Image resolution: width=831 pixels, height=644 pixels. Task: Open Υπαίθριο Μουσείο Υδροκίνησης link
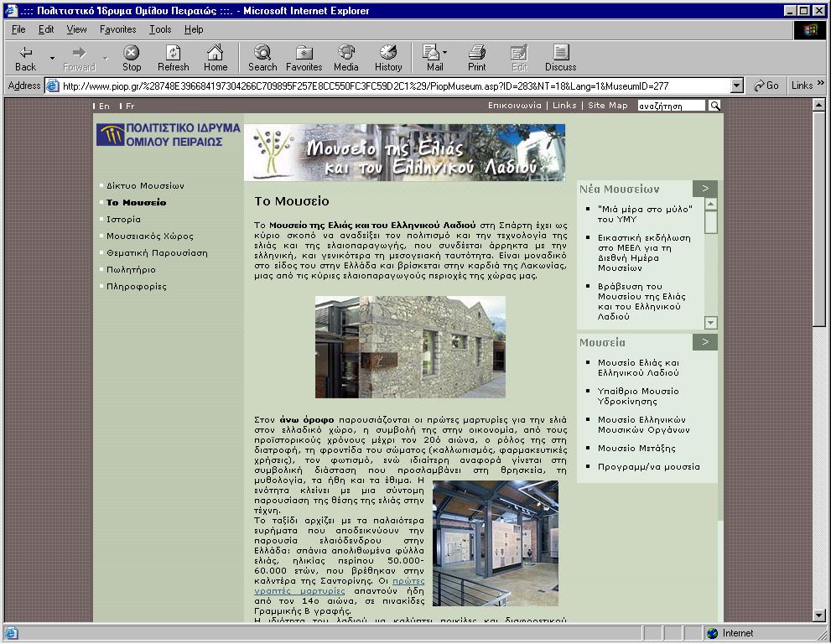click(x=638, y=397)
